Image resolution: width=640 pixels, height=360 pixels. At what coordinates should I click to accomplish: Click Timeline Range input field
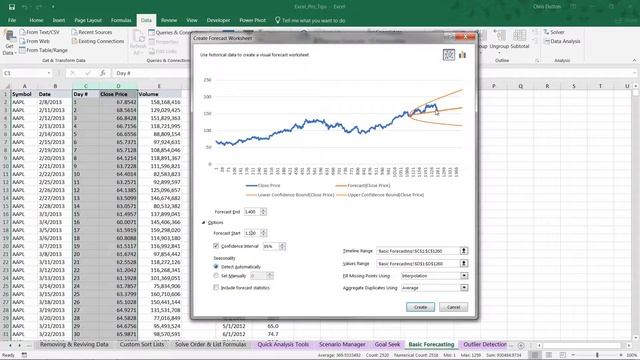[x=418, y=251]
